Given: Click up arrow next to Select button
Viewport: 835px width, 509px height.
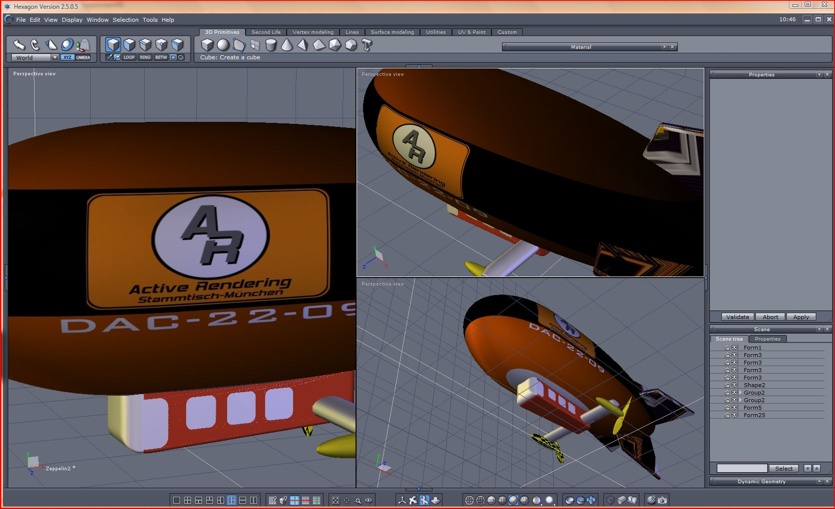Looking at the screenshot, I should (816, 469).
